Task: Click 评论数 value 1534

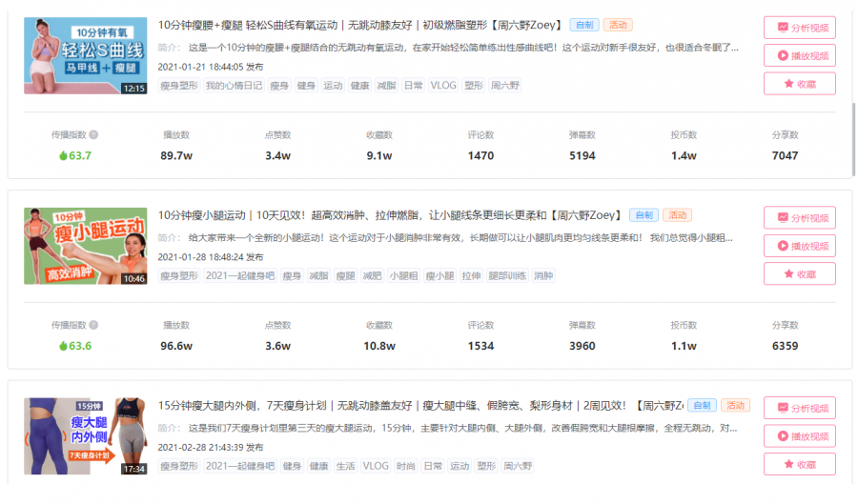Action: tap(481, 346)
